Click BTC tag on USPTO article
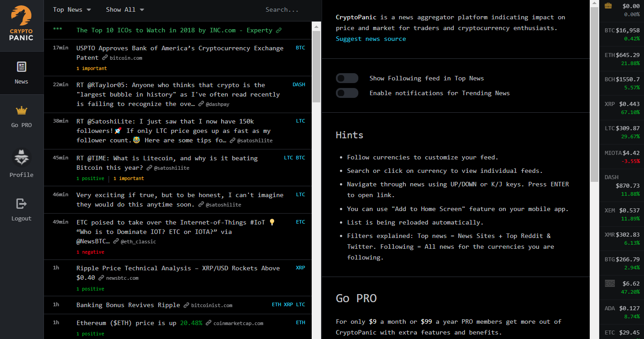Screen dimensions: 644x339 point(300,48)
